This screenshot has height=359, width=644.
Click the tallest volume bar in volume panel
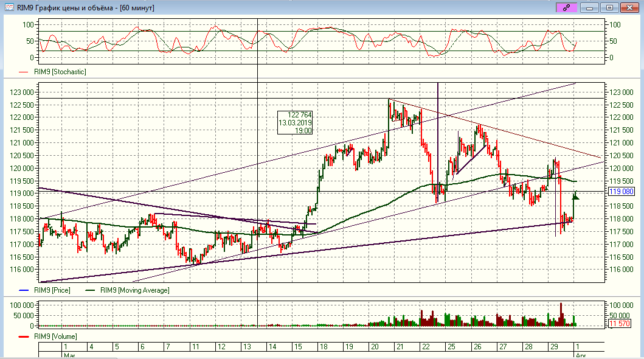click(561, 314)
